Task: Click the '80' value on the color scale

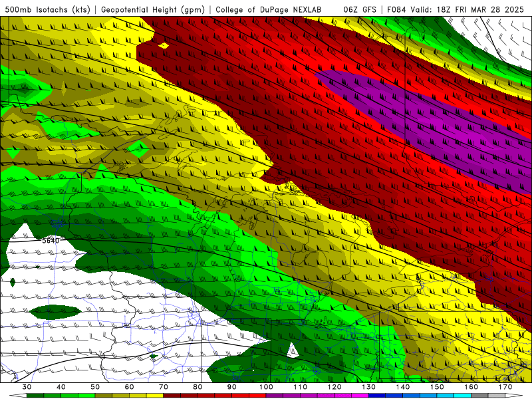Action: click(x=198, y=387)
